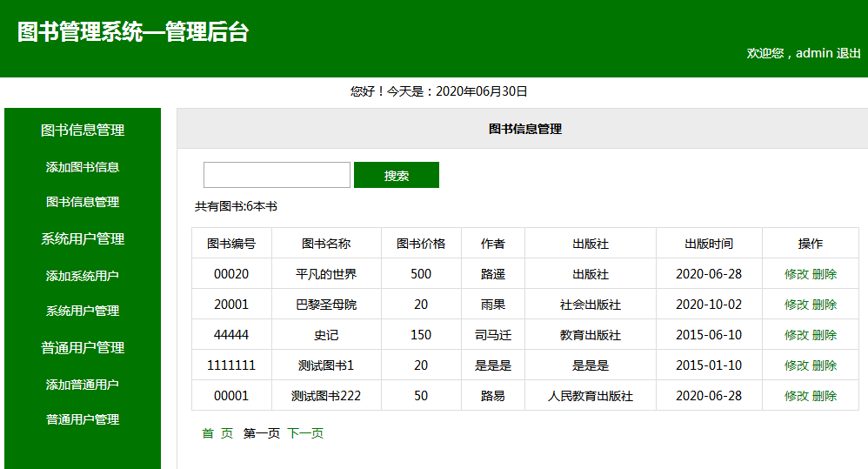Click 删除 for 平凡的世界
Image resolution: width=868 pixels, height=469 pixels.
825,274
